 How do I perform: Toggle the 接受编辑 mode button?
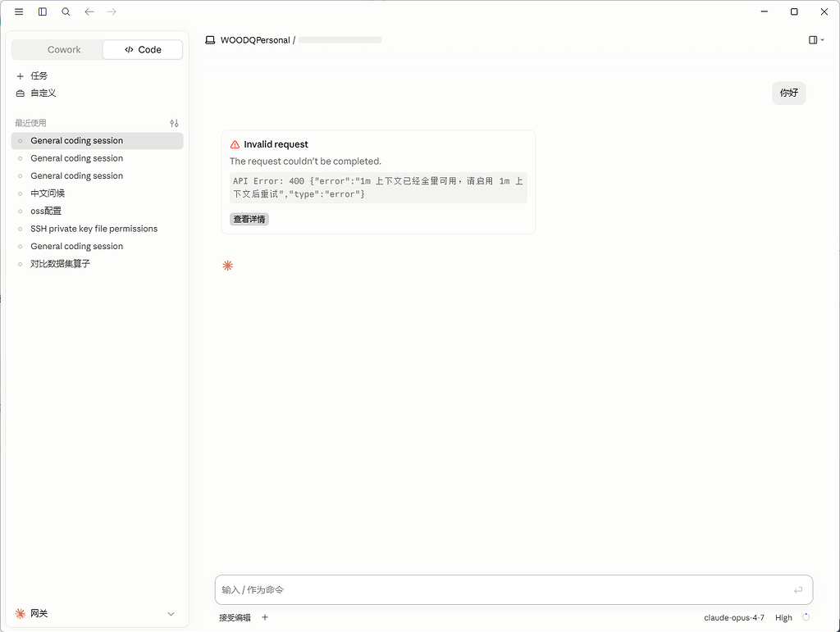[235, 617]
